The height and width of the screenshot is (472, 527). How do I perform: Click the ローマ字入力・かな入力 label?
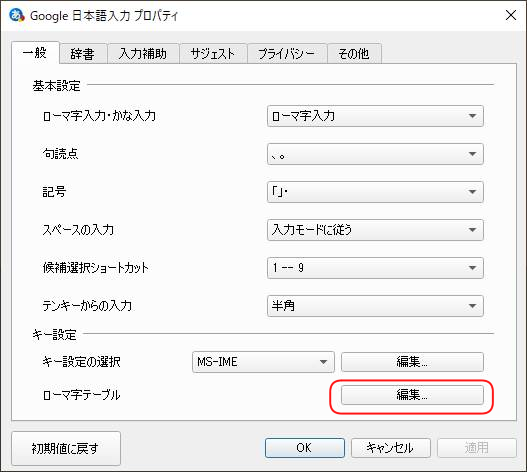pos(99,116)
